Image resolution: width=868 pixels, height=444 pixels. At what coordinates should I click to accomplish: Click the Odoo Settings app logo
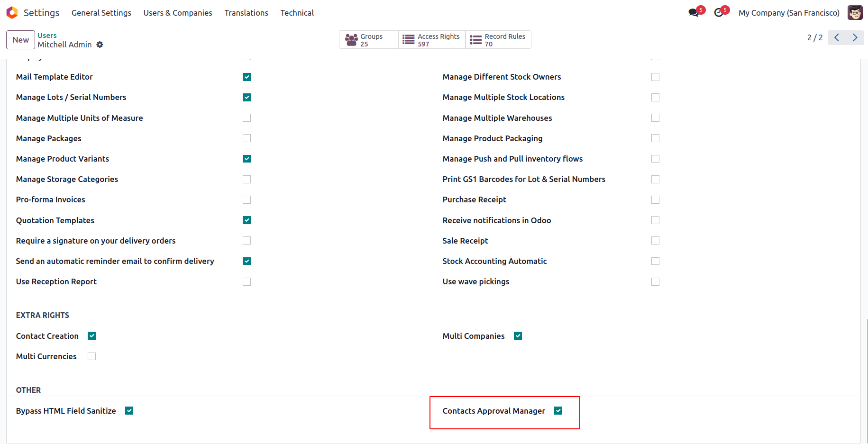(x=12, y=13)
